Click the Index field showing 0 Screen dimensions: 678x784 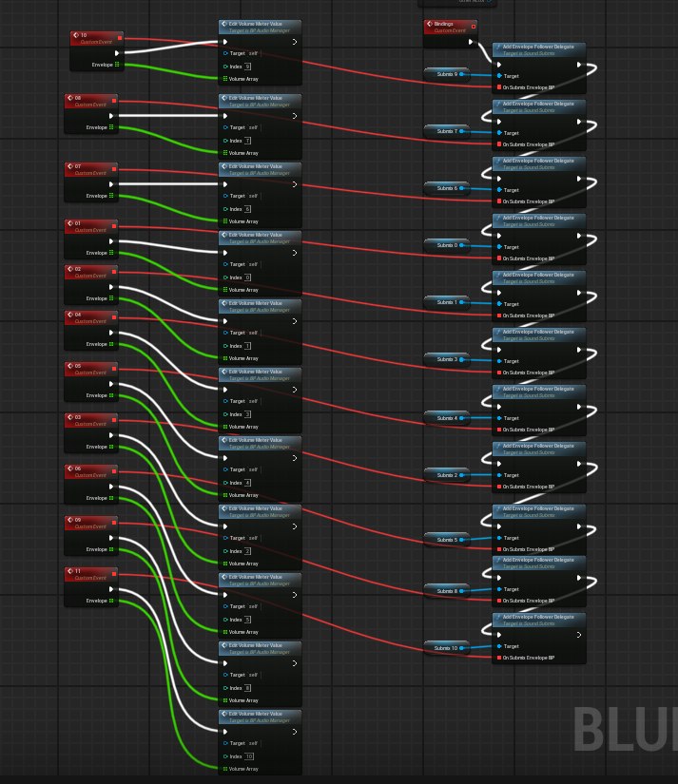coord(247,277)
